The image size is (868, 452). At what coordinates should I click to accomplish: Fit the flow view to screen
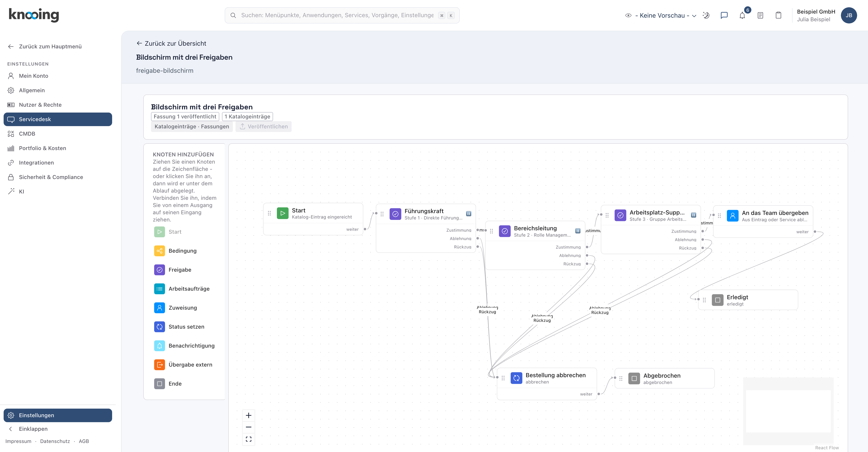249,439
